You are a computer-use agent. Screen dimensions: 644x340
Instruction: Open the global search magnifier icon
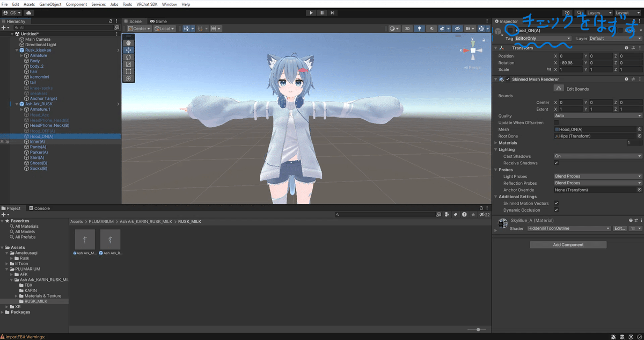[580, 12]
